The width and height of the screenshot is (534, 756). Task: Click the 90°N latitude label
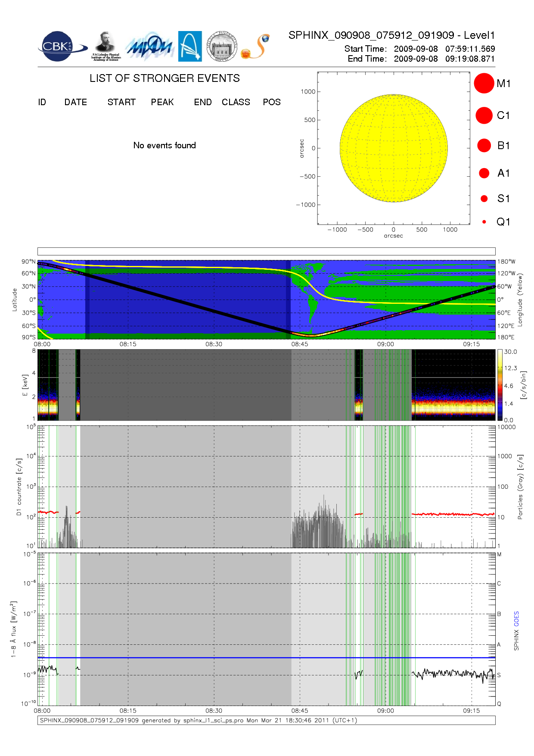(x=29, y=262)
